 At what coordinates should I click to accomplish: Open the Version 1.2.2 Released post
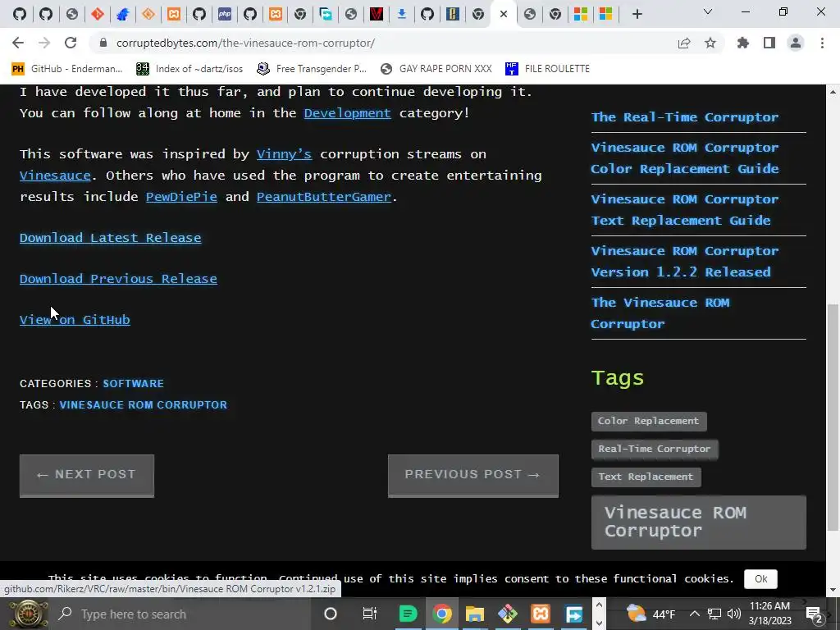pos(685,262)
